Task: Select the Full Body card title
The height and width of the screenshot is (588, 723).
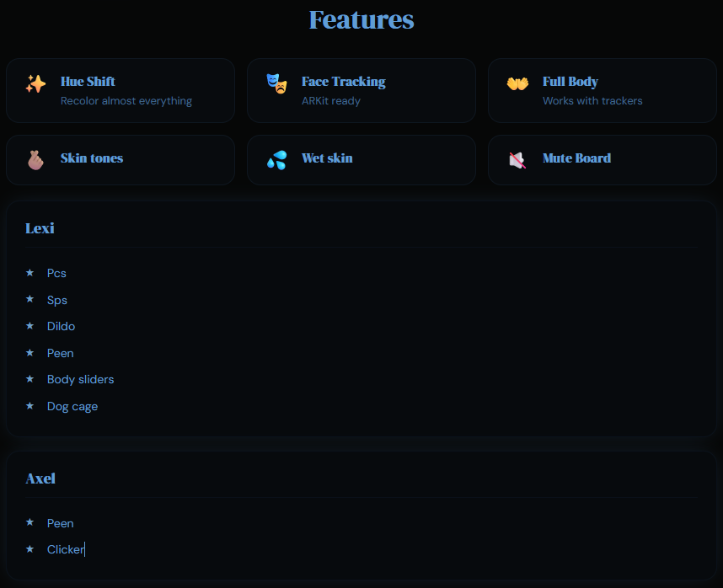Action: coord(570,82)
